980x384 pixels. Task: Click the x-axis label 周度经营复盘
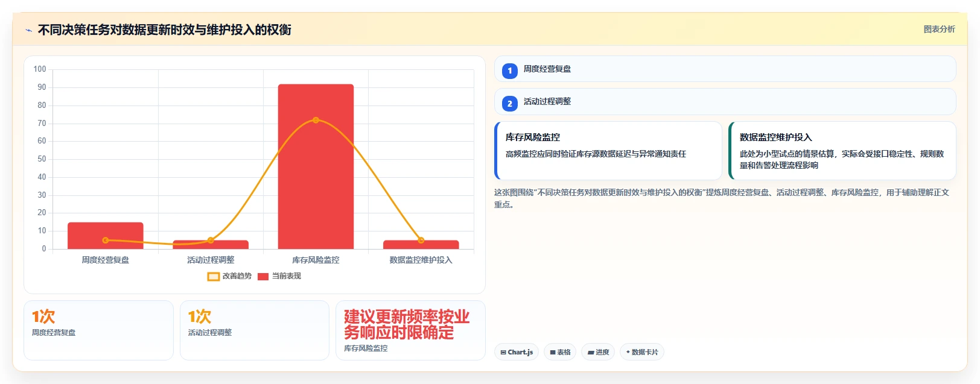[106, 260]
